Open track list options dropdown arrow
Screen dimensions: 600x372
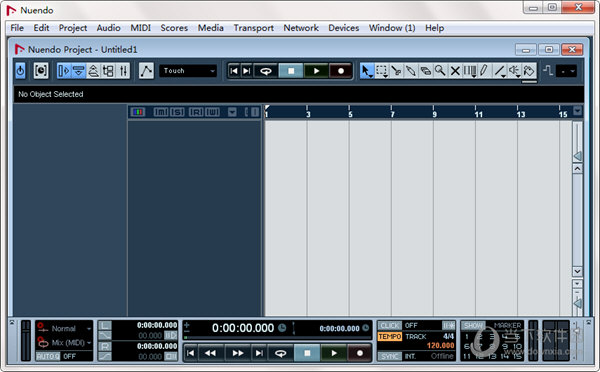[232, 112]
